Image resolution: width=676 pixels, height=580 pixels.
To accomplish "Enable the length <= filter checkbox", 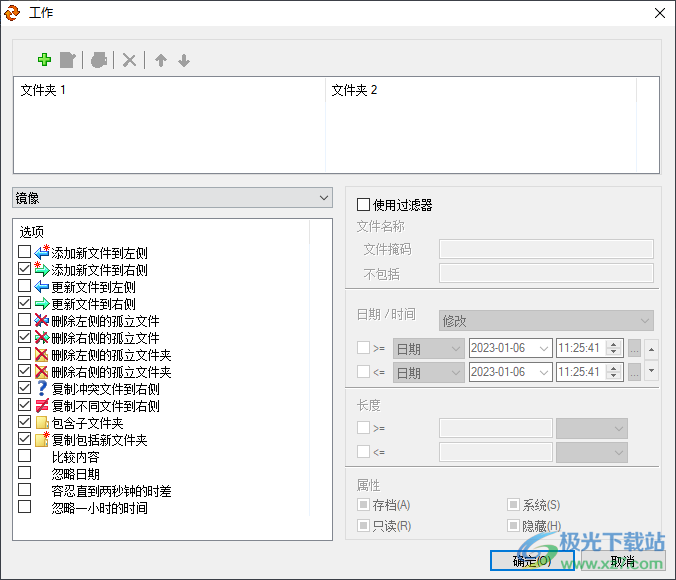I will point(363,452).
